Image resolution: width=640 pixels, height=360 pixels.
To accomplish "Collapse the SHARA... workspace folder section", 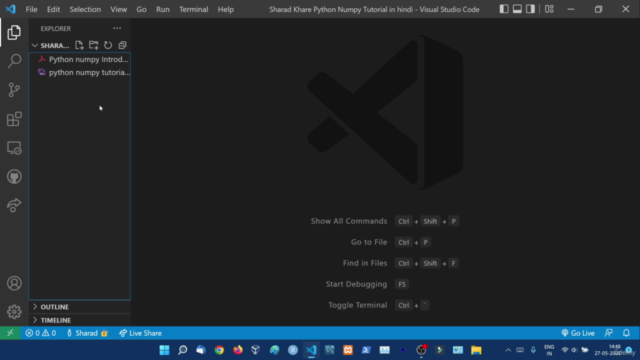I will click(54, 45).
